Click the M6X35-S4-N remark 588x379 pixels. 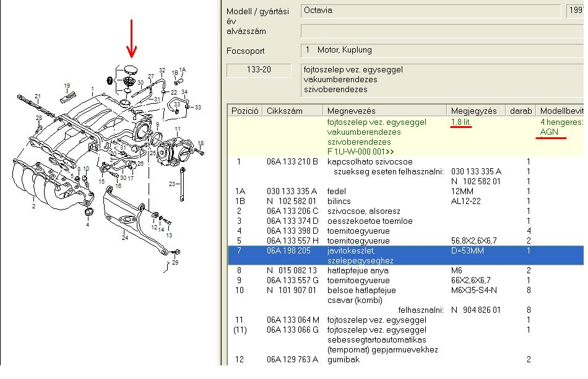tap(474, 290)
